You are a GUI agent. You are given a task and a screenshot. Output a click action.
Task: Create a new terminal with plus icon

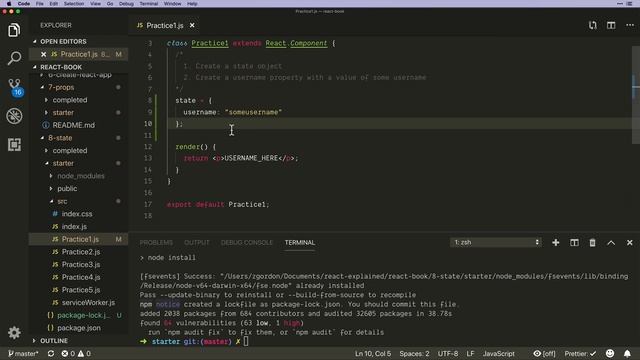click(556, 242)
